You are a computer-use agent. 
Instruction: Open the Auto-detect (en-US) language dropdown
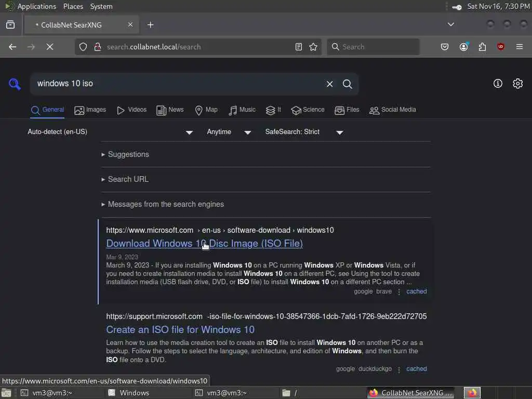click(x=110, y=132)
